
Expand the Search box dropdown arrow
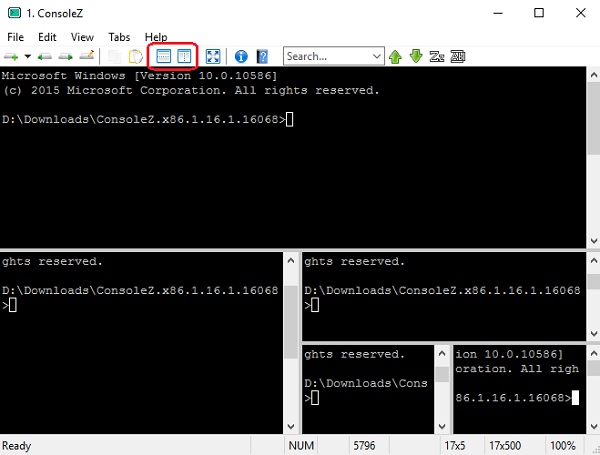coord(377,56)
